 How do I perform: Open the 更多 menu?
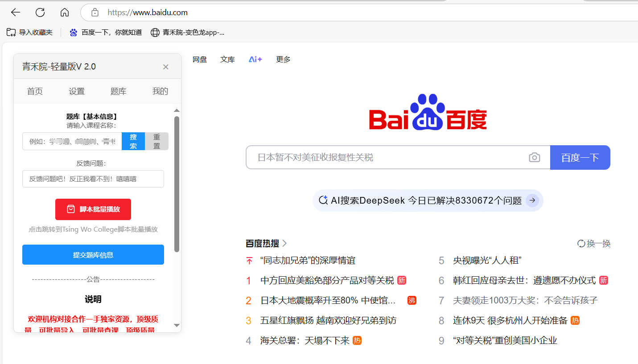point(283,59)
